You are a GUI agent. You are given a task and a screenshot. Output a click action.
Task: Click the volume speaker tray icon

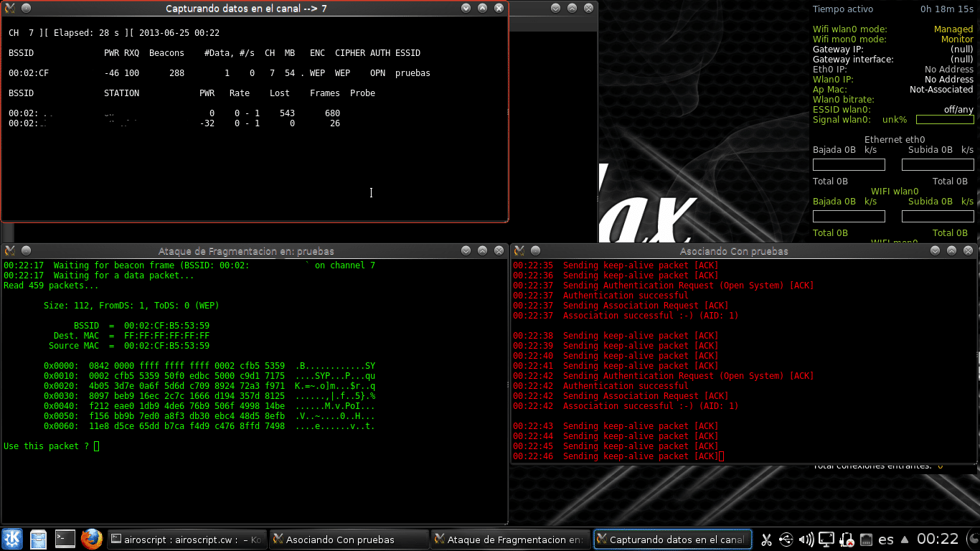(x=806, y=539)
